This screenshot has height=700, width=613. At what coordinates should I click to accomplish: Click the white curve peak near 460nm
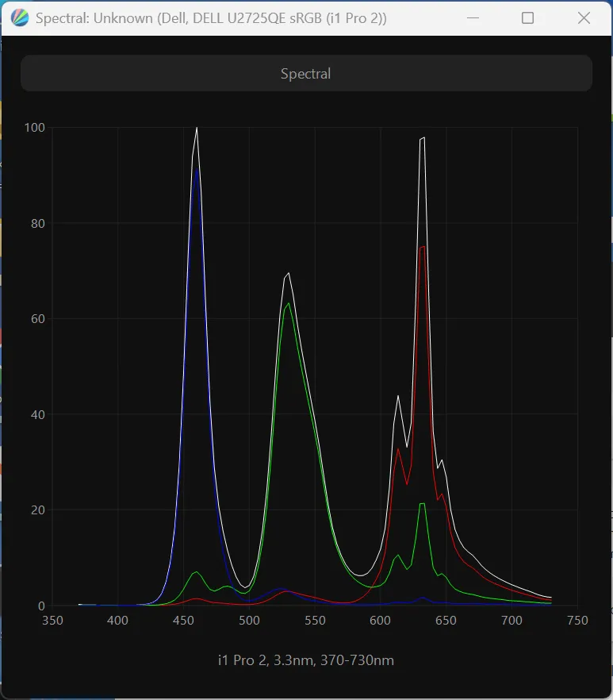[197, 129]
